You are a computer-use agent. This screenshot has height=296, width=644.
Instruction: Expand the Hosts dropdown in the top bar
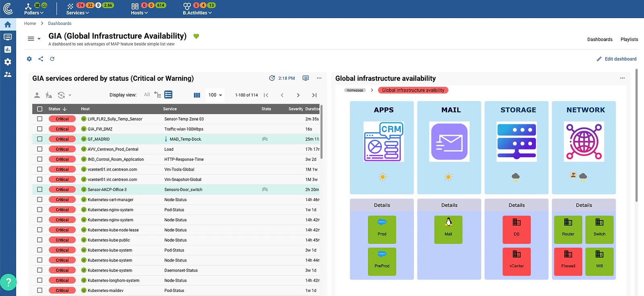click(139, 13)
